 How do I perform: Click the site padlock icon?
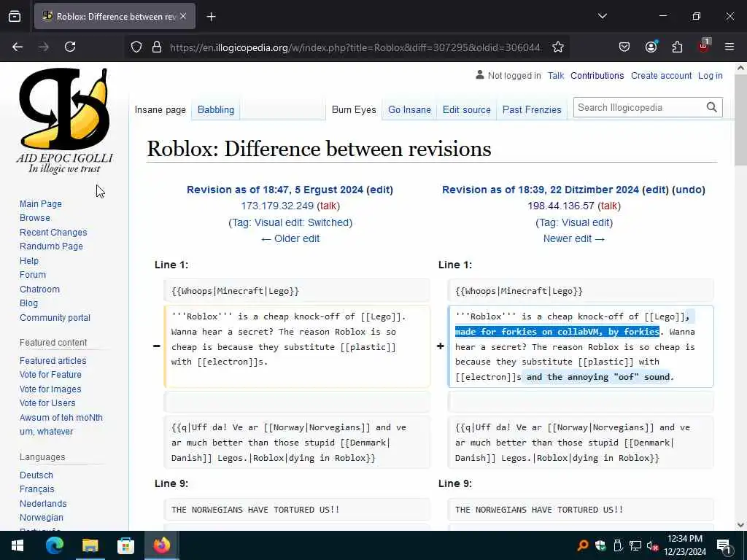click(x=157, y=47)
